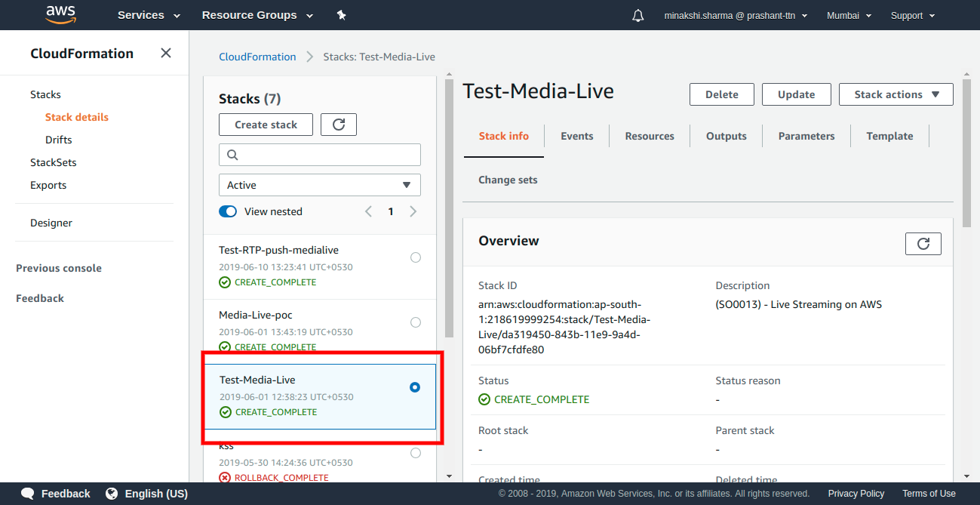The width and height of the screenshot is (980, 505).
Task: Open the sidebar Feedback link
Action: click(40, 298)
